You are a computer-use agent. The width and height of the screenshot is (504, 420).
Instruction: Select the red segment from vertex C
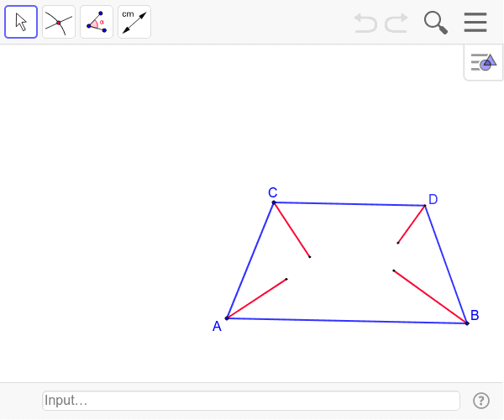[291, 230]
